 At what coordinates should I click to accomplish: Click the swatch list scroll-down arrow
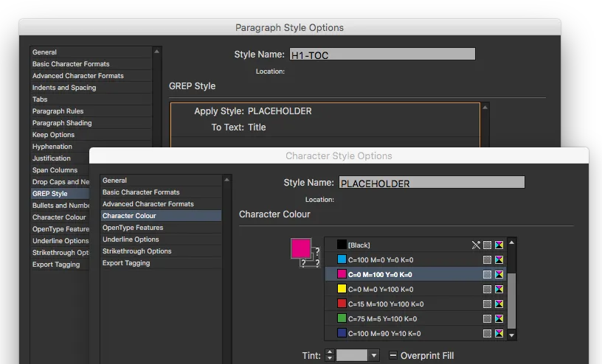pyautogui.click(x=511, y=335)
